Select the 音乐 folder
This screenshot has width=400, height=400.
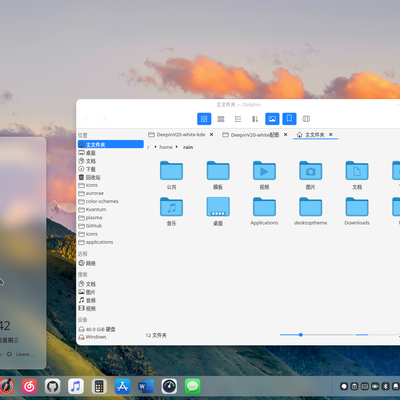click(171, 211)
